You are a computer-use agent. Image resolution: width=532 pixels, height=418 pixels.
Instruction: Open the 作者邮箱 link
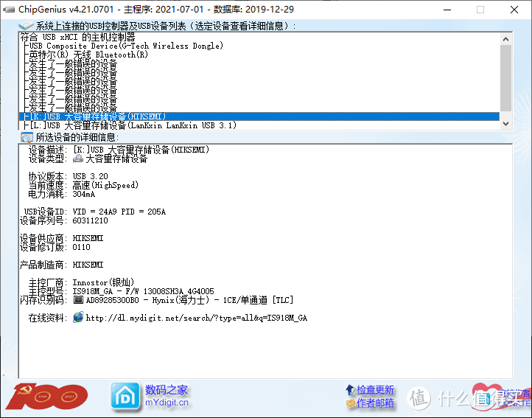point(375,403)
